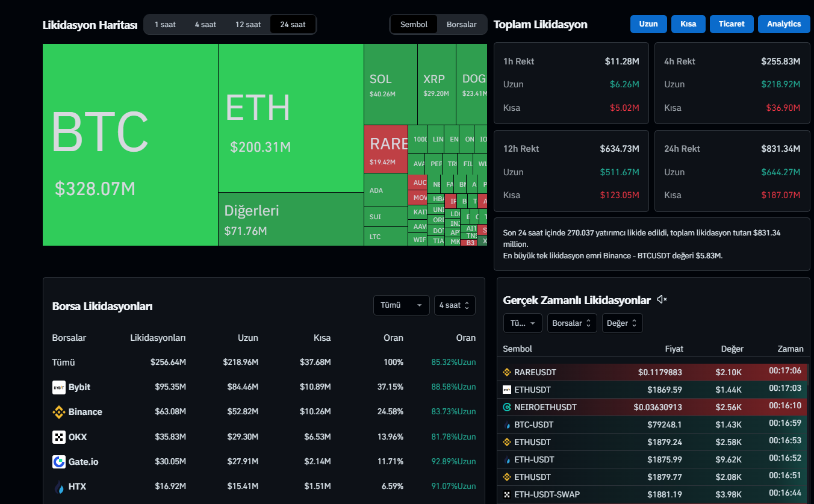Image resolution: width=814 pixels, height=504 pixels.
Task: Click the OKX exchange logo
Action: [x=59, y=437]
